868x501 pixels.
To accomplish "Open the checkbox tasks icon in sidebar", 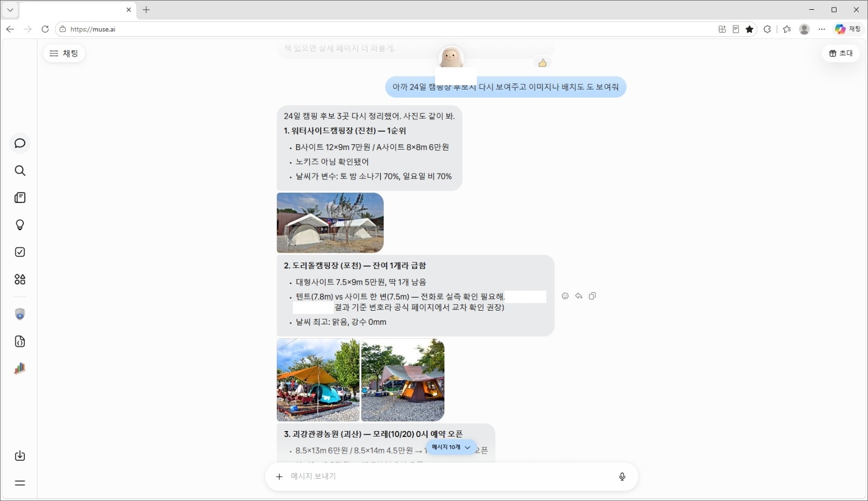I will pyautogui.click(x=20, y=252).
